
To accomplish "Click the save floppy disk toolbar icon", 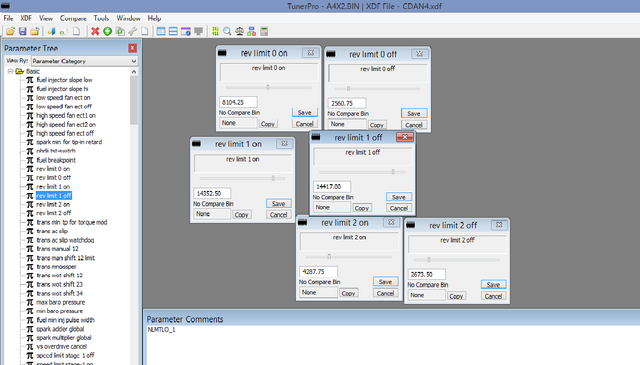I will pyautogui.click(x=22, y=31).
